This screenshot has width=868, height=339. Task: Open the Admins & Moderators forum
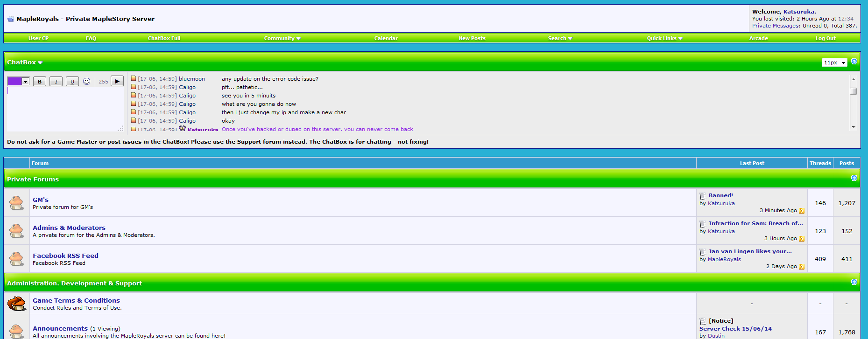[x=69, y=228]
